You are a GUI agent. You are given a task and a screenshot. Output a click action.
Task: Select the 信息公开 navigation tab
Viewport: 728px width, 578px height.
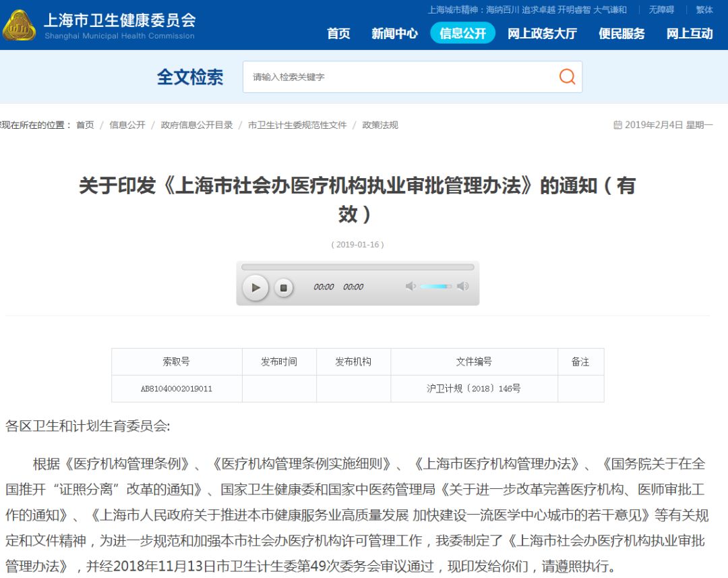(463, 34)
